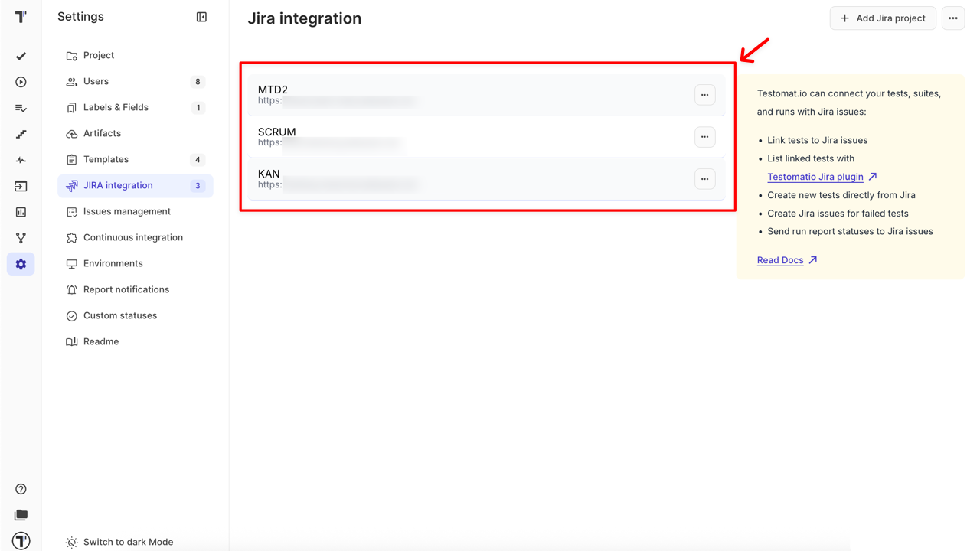
Task: Open the pulse activity icon in sidebar
Action: (20, 160)
